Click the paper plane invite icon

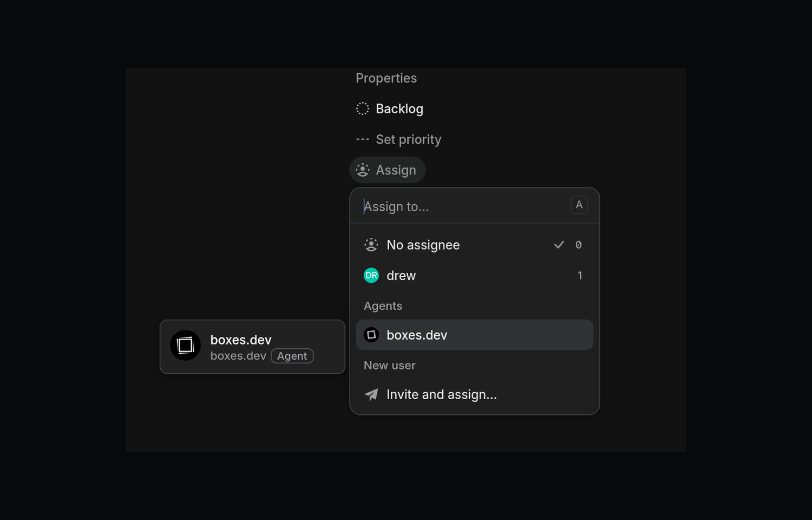371,394
